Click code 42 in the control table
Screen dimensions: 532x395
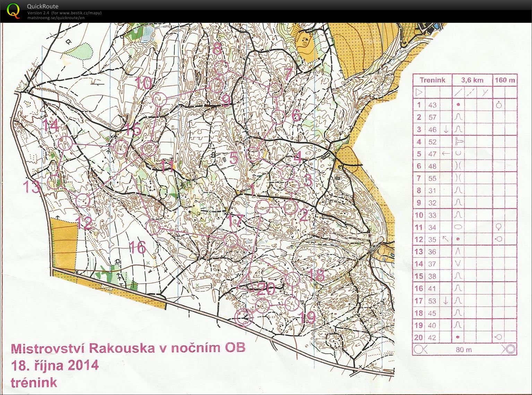pos(432,337)
